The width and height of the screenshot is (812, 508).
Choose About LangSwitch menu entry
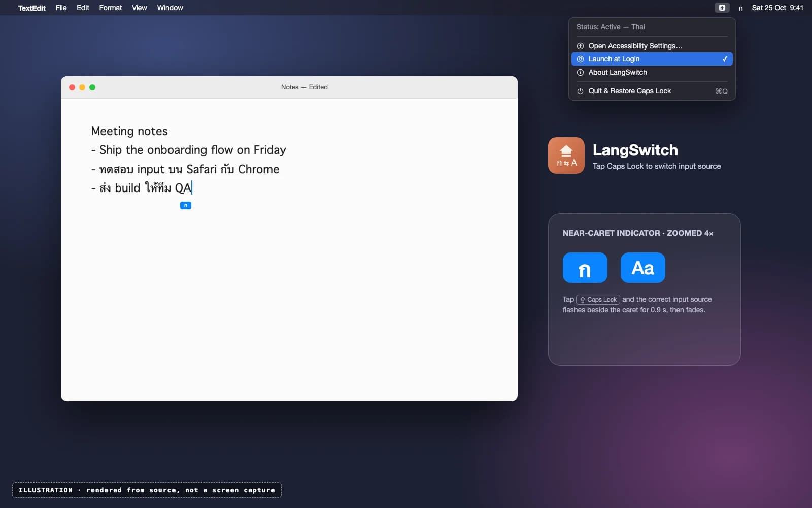pyautogui.click(x=652, y=72)
